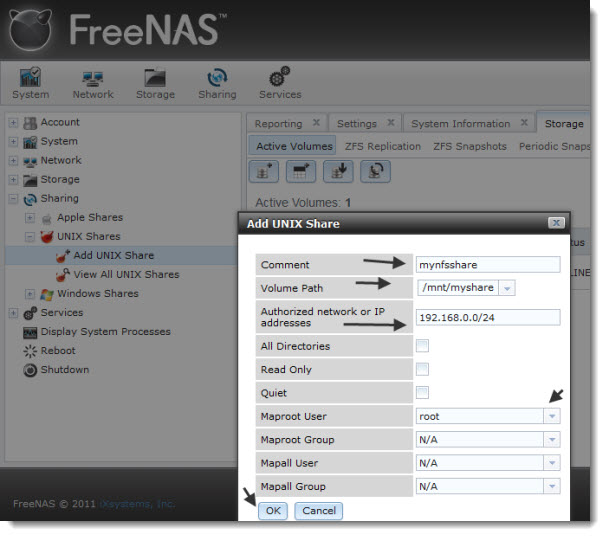Click the Maproot User text box
Viewport: 605px width, 536px height.
[480, 416]
